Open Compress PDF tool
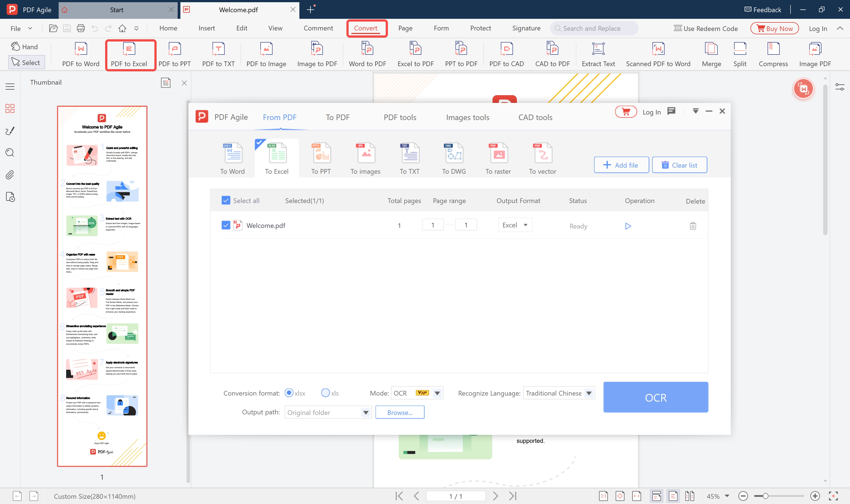Screen dimensions: 850x504 pyautogui.click(x=773, y=54)
